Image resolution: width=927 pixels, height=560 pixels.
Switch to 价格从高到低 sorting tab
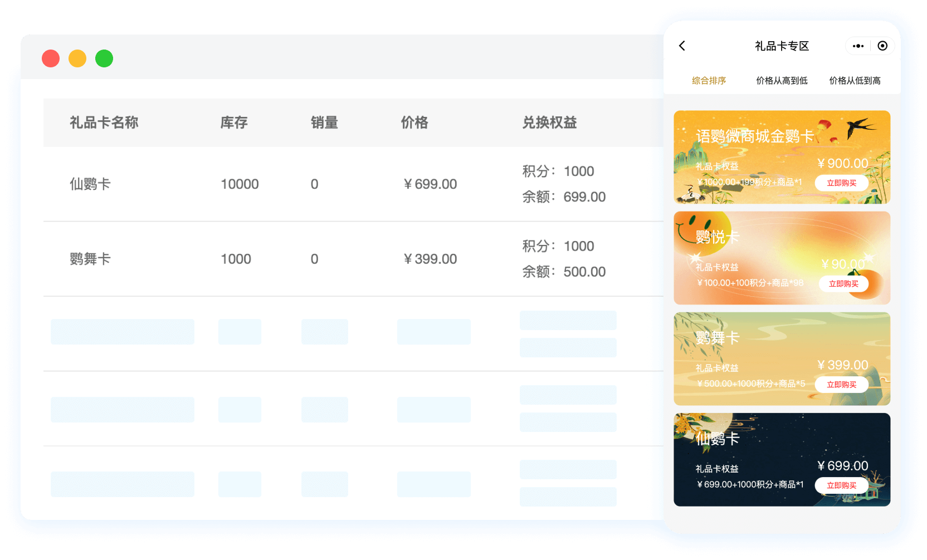click(x=782, y=81)
